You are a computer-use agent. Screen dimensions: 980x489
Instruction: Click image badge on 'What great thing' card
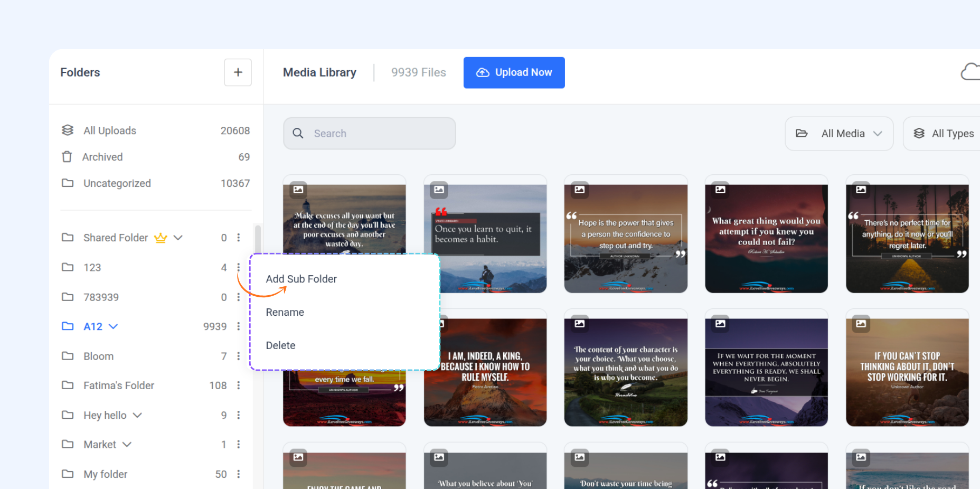[x=720, y=190]
